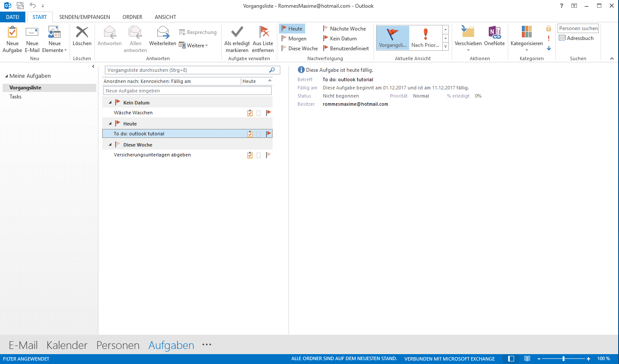The width and height of the screenshot is (619, 364).
Task: Zoom in with the plus button
Action: pyautogui.click(x=588, y=358)
